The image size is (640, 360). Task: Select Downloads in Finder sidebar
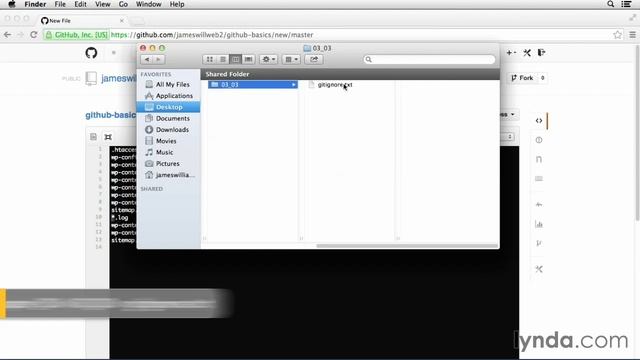coord(168,129)
